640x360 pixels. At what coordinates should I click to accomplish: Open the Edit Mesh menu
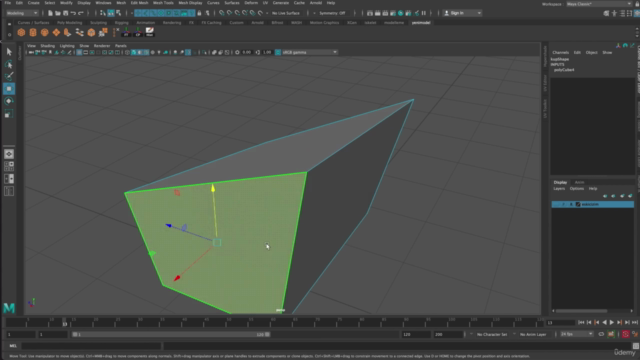point(139,3)
